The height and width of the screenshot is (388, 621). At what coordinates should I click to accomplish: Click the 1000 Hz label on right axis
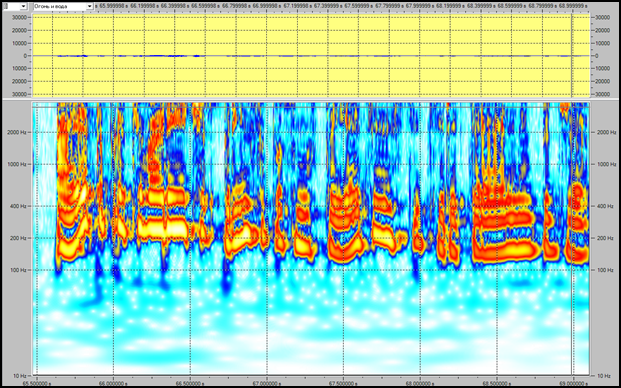coord(606,164)
